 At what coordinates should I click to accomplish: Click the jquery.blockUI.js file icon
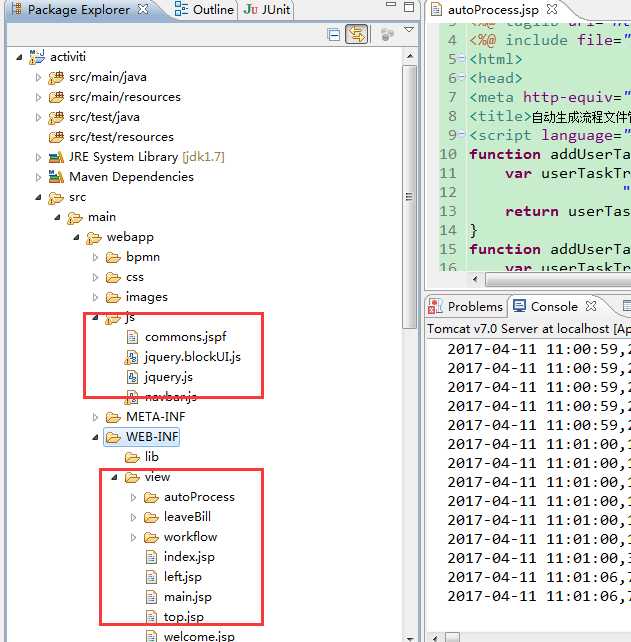point(131,357)
